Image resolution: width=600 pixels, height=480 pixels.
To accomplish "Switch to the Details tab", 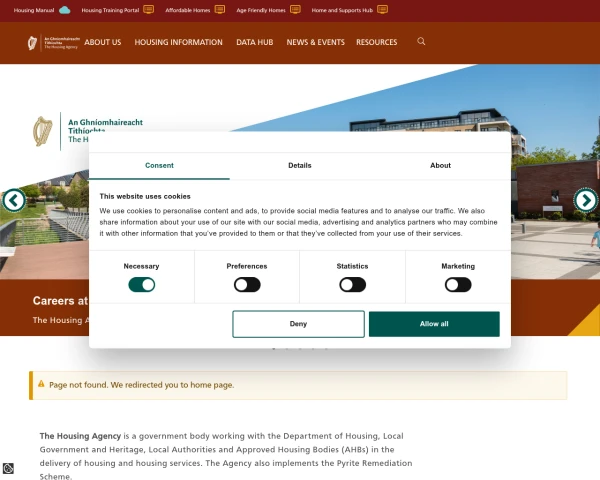I will point(300,166).
